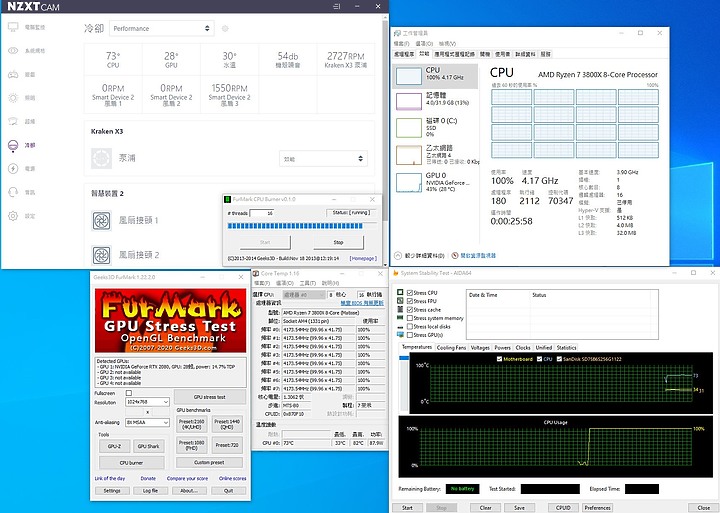720x513 pixels.
Task: Open the eye icon in NZXT CAM sidebar
Action: click(13, 51)
